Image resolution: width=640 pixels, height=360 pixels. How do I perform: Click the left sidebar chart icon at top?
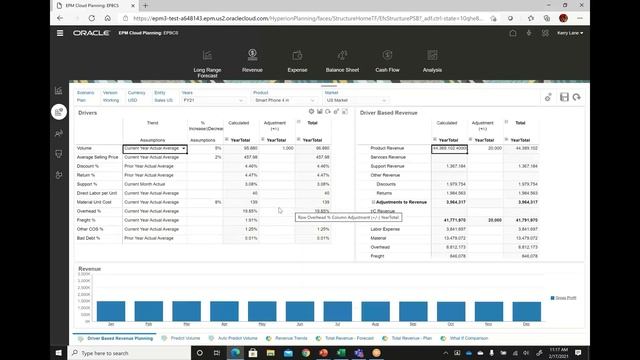pos(59,90)
